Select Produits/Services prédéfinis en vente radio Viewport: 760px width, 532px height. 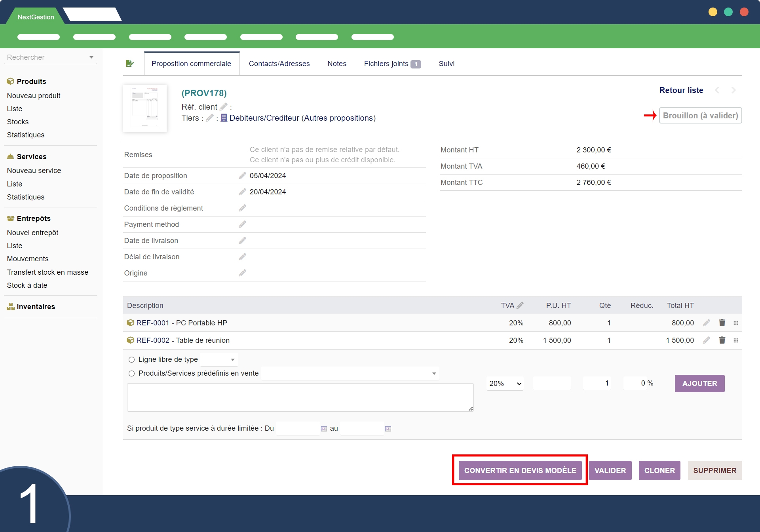click(x=132, y=374)
